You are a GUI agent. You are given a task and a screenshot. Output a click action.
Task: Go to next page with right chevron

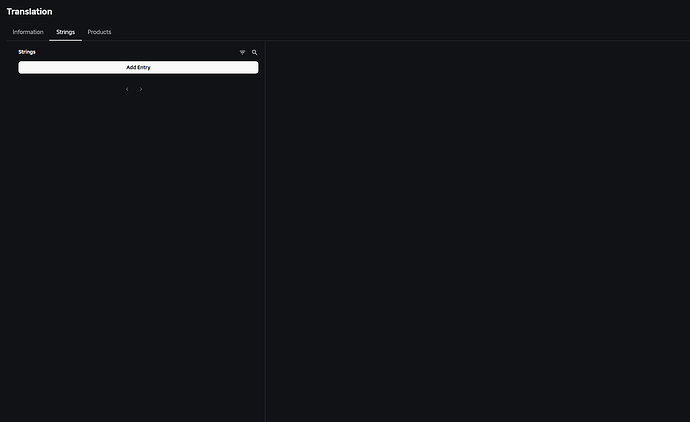[x=141, y=89]
